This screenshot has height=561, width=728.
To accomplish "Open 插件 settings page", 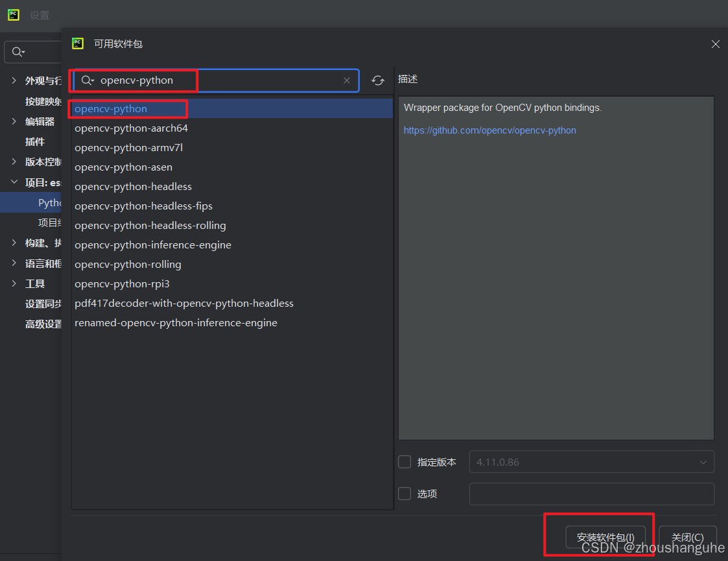I will click(x=35, y=141).
